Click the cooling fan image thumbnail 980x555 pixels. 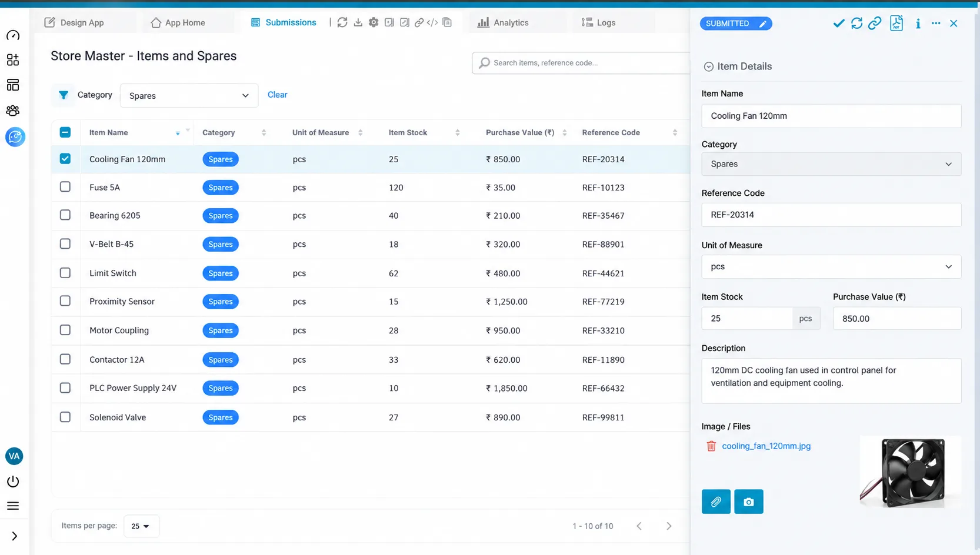point(911,472)
